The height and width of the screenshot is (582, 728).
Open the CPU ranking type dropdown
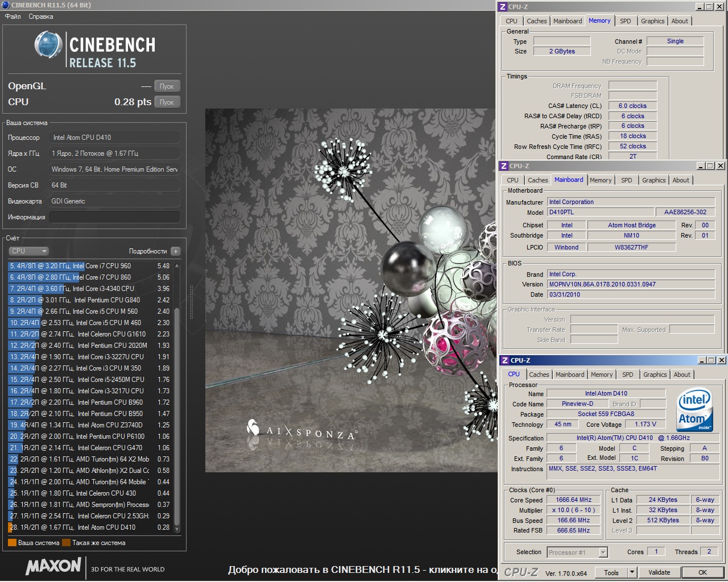click(x=28, y=251)
